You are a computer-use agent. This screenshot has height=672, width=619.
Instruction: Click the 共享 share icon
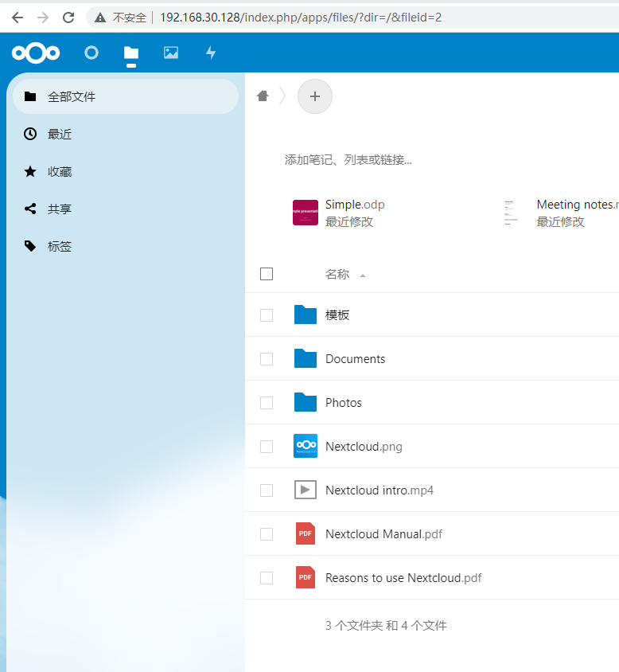[x=30, y=209]
